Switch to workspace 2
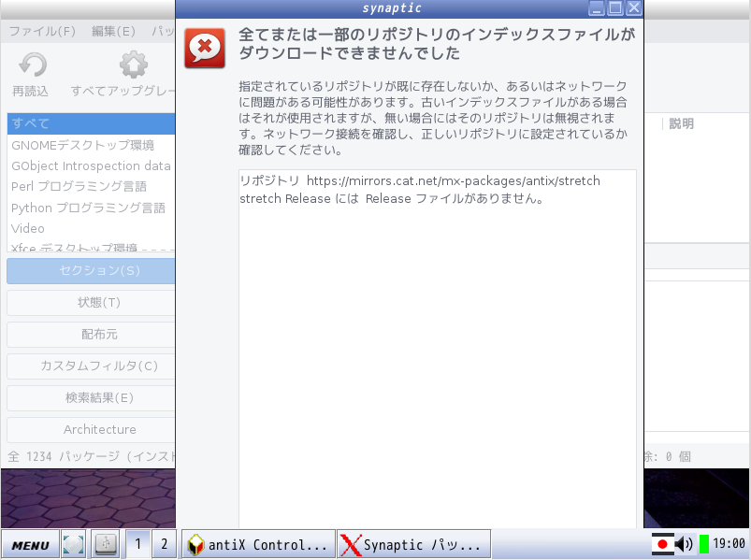 (x=165, y=544)
